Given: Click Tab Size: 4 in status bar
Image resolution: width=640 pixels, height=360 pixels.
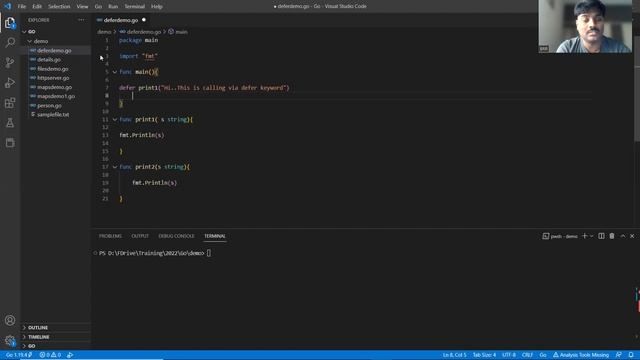Looking at the screenshot, I should [x=484, y=355].
